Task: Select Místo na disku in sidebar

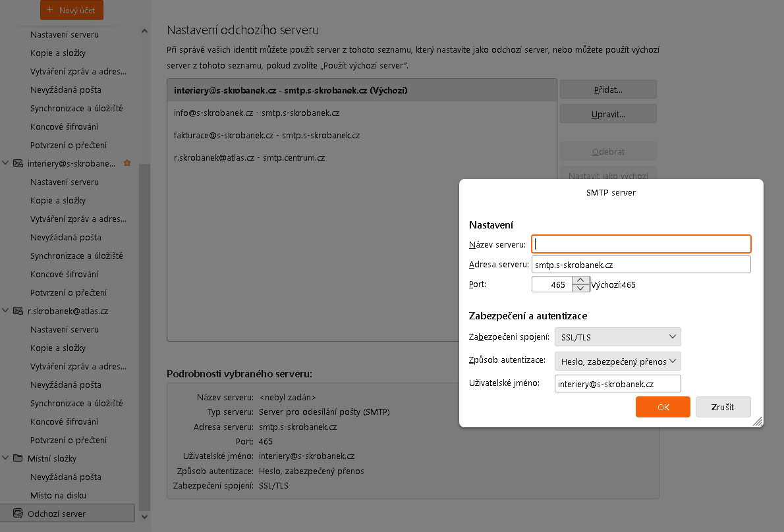Action: tap(58, 495)
